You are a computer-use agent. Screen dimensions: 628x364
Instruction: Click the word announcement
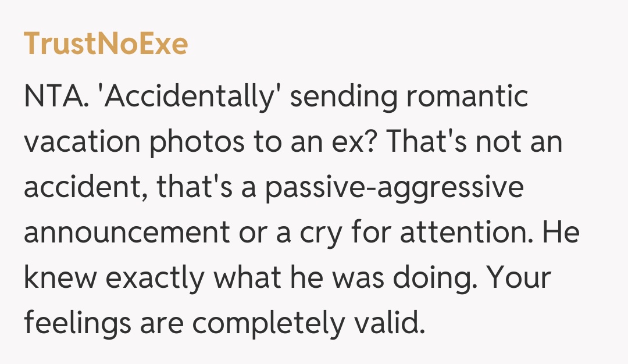tap(127, 233)
